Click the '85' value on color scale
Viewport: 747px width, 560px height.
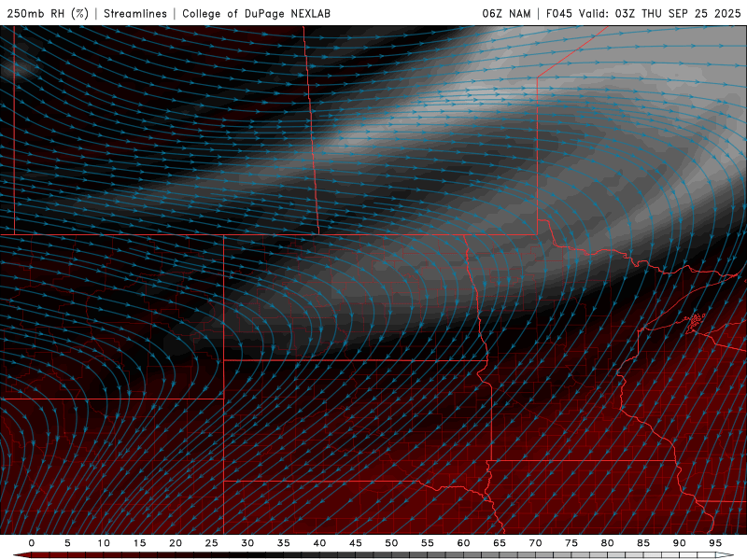(x=643, y=543)
